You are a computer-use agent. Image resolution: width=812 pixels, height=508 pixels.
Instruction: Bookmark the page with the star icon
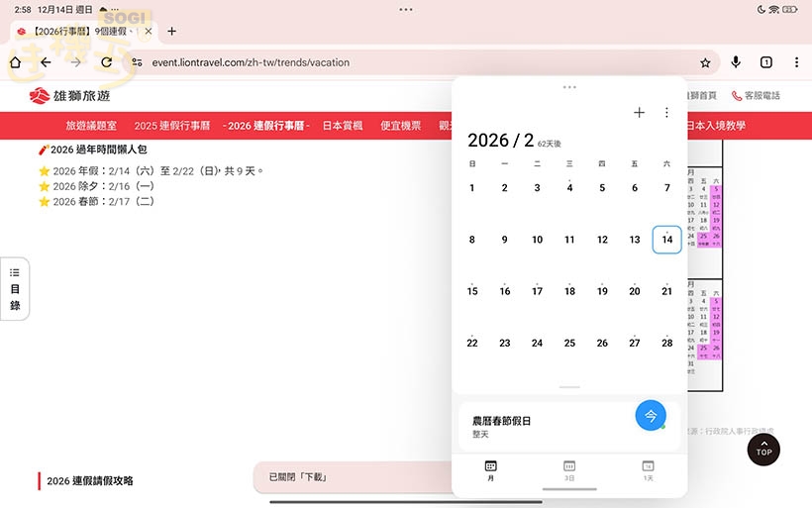tap(705, 62)
